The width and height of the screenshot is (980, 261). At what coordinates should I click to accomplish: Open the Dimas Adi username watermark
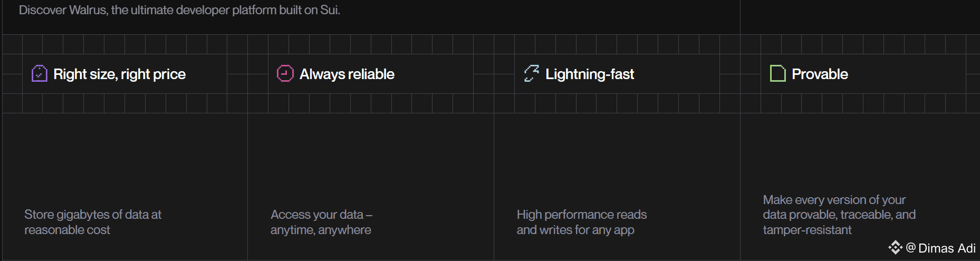946,248
